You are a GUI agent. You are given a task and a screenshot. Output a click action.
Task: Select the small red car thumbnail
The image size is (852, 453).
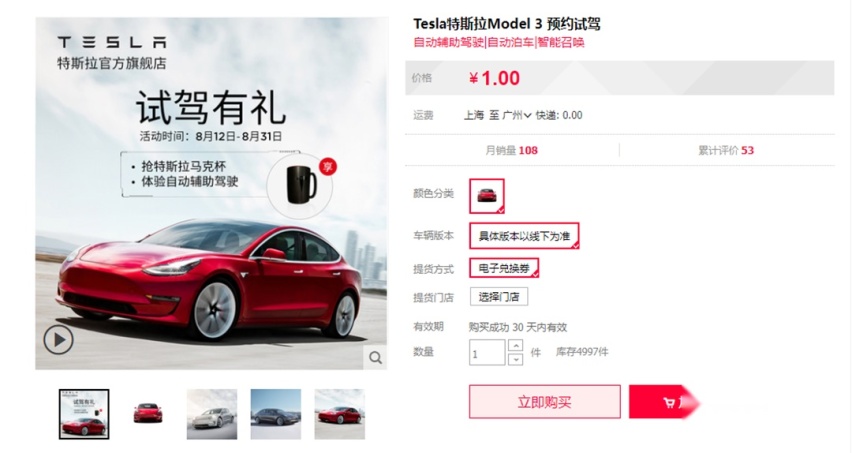tap(148, 414)
